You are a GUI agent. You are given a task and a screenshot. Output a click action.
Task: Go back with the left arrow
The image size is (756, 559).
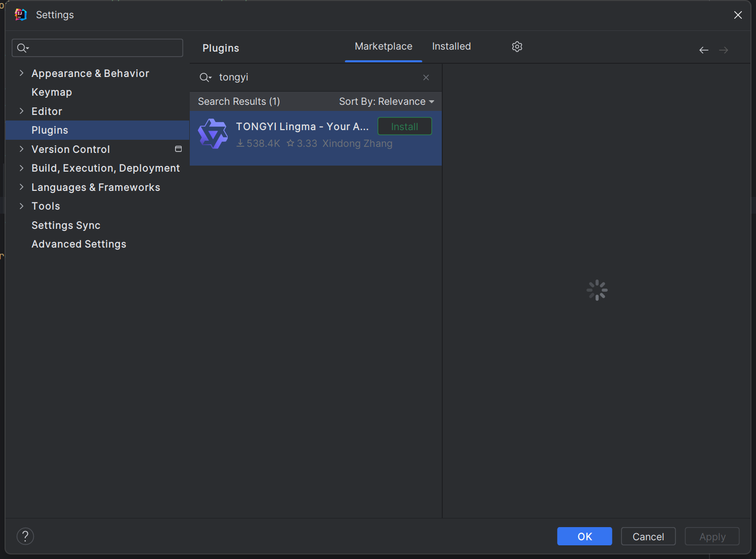pyautogui.click(x=703, y=50)
